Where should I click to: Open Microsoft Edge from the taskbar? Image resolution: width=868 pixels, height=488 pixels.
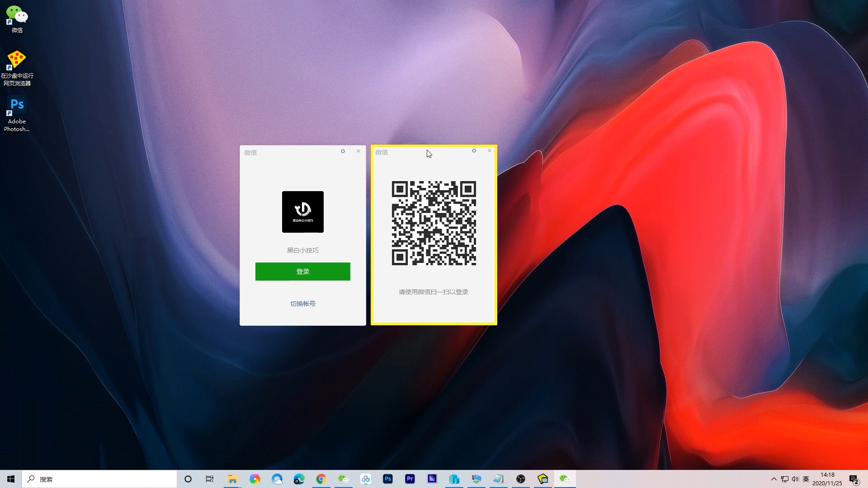click(x=299, y=479)
